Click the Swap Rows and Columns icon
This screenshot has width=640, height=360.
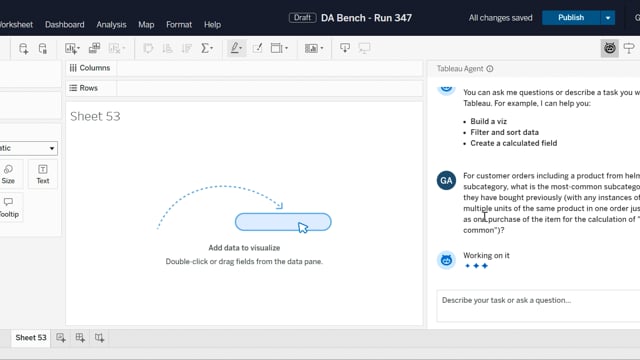(148, 49)
